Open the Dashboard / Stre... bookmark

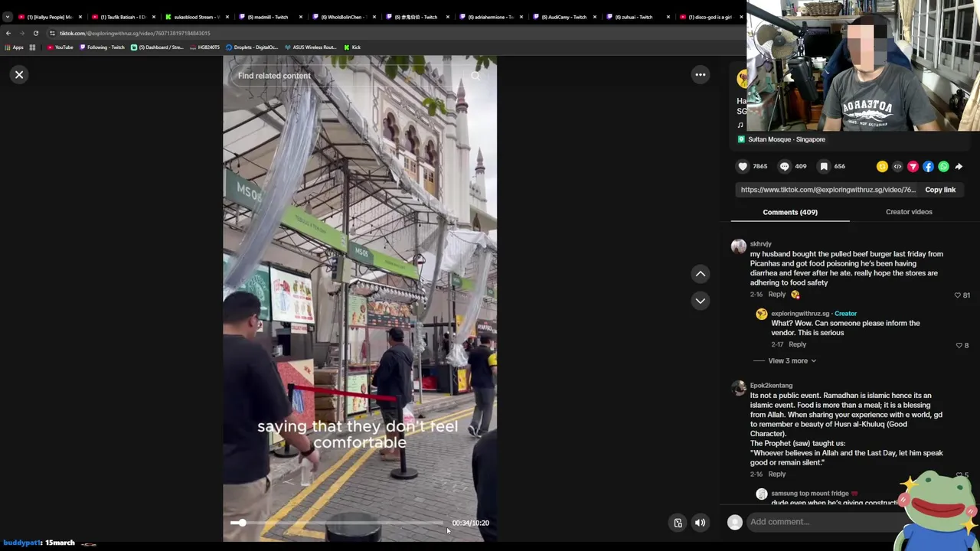(x=157, y=47)
